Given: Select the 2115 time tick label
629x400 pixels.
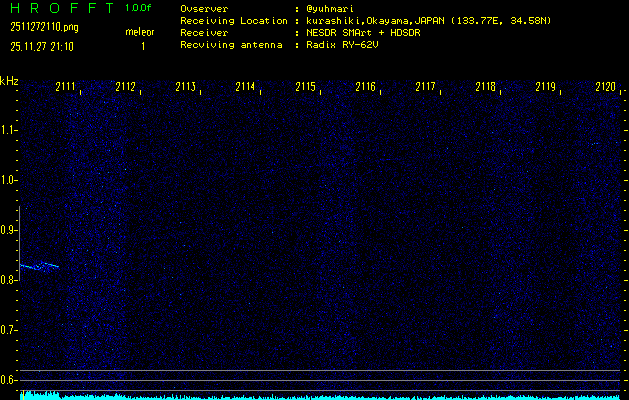Looking at the screenshot, I should [x=306, y=87].
